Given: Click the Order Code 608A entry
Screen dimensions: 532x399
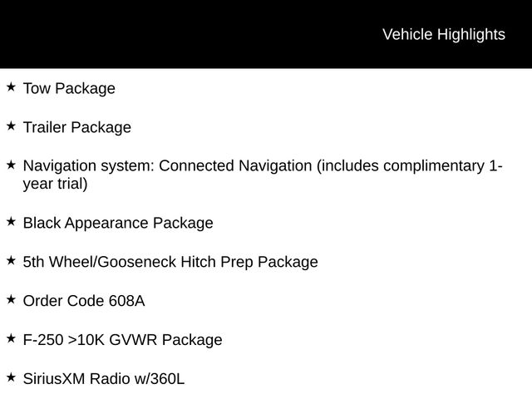Looking at the screenshot, I should click(84, 301).
